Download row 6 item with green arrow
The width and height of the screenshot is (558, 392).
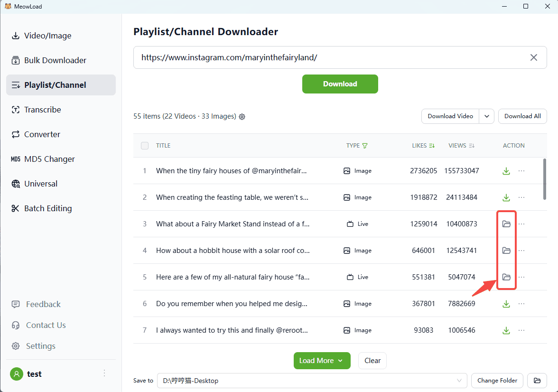(506, 304)
